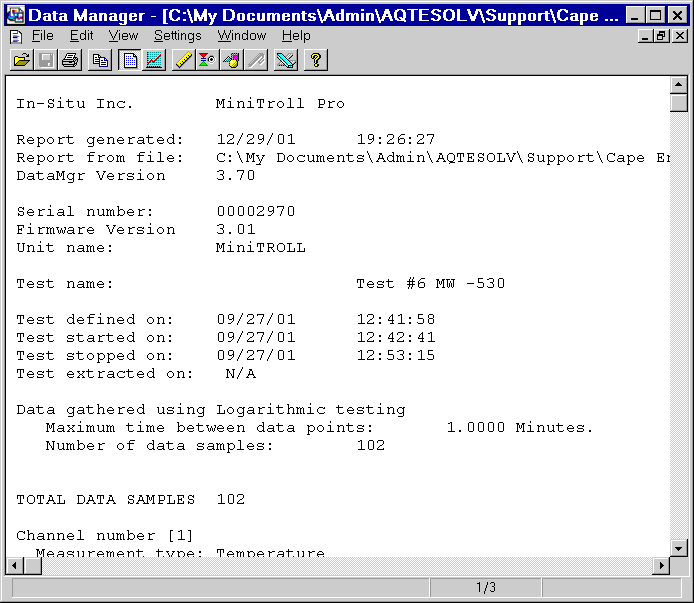
Task: Click the report generated time 19:26:27
Action: (x=396, y=139)
